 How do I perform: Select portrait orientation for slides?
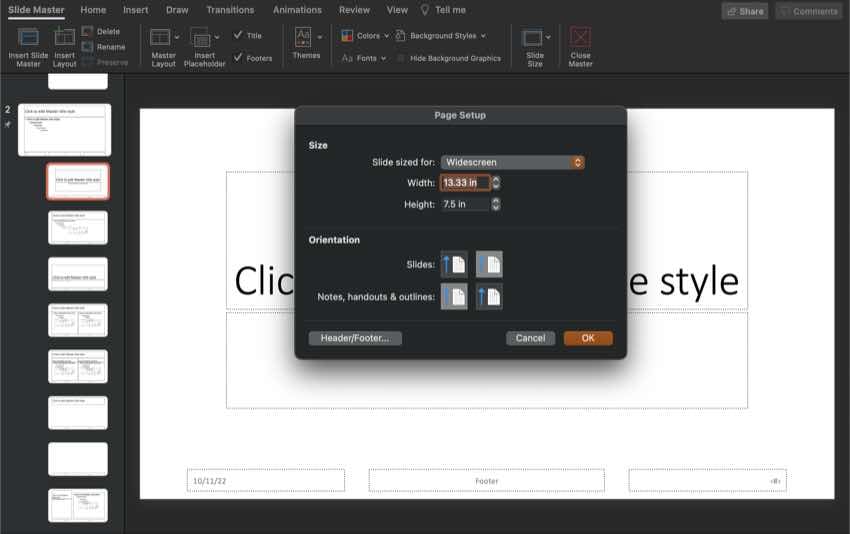[454, 265]
